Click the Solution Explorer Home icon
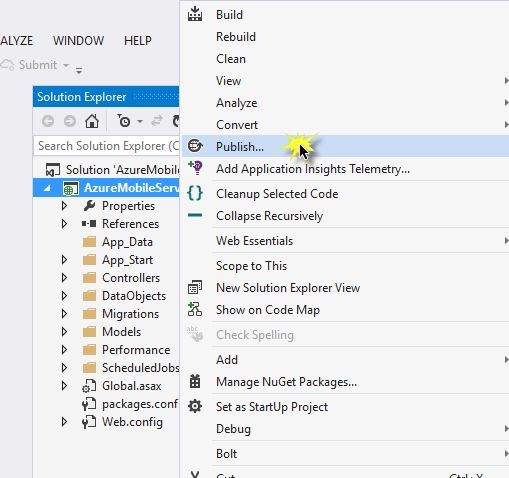Screen dimensions: 509x478 (92, 121)
